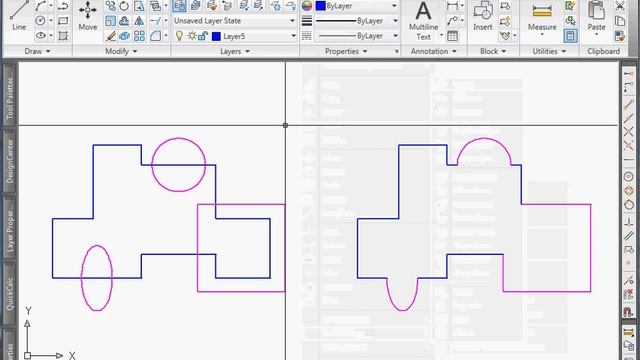Click the Explode tool icon
This screenshot has height=360, width=640.
(124, 36)
